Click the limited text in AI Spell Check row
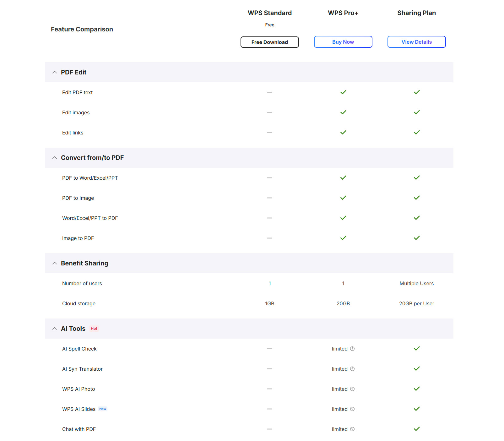 click(x=340, y=349)
